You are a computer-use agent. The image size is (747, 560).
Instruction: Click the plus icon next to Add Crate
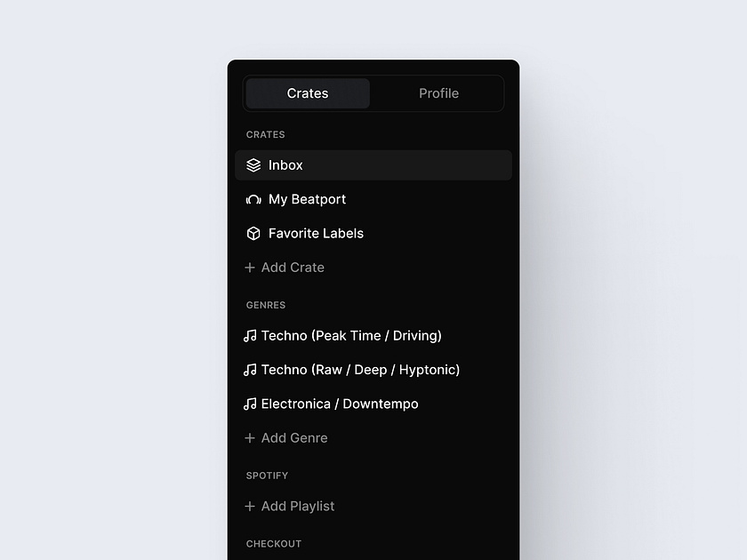250,267
